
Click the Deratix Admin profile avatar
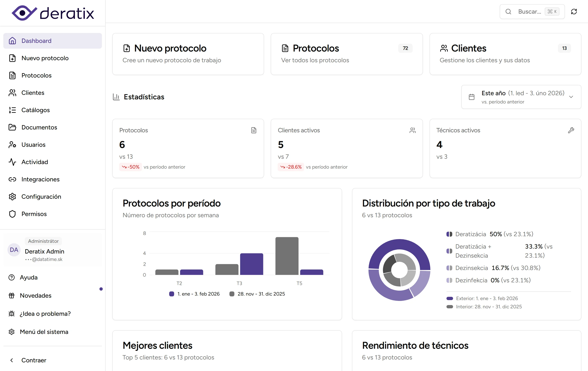(x=14, y=250)
